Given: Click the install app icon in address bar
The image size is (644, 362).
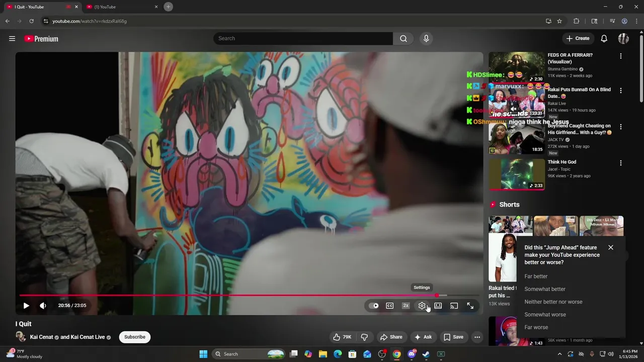Looking at the screenshot, I should tap(548, 21).
